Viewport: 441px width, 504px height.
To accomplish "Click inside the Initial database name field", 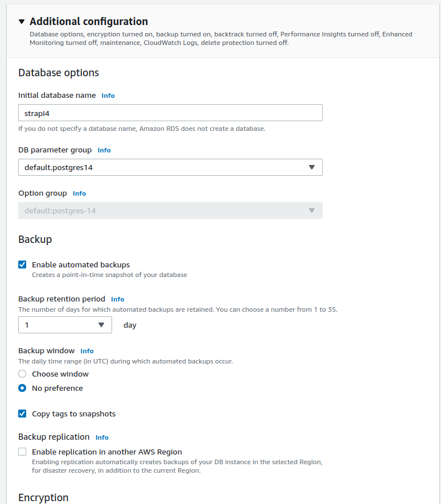I will pyautogui.click(x=170, y=113).
